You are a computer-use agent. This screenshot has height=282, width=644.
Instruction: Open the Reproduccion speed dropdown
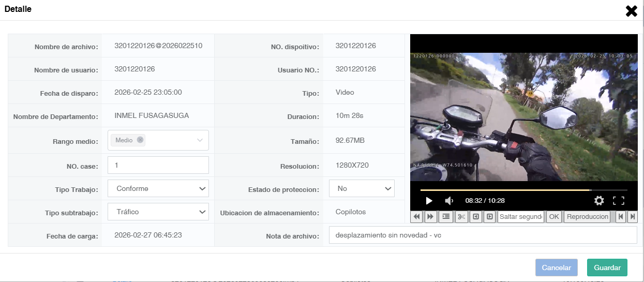click(x=587, y=217)
